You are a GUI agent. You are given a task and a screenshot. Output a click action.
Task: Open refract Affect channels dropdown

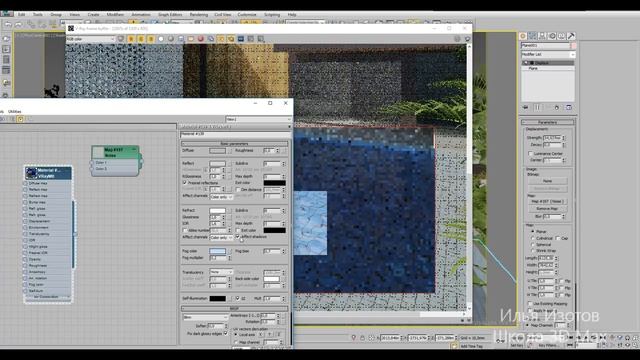[221, 237]
